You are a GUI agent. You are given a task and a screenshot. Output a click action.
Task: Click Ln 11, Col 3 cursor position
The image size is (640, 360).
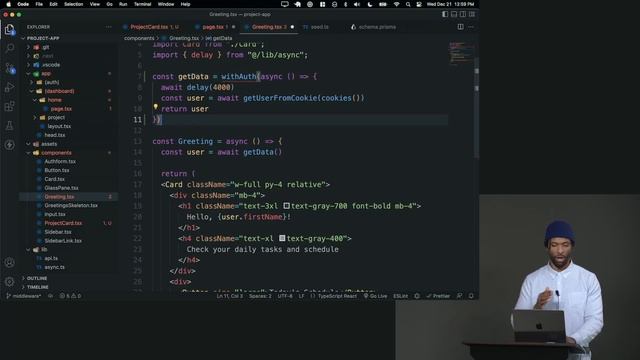click(229, 296)
